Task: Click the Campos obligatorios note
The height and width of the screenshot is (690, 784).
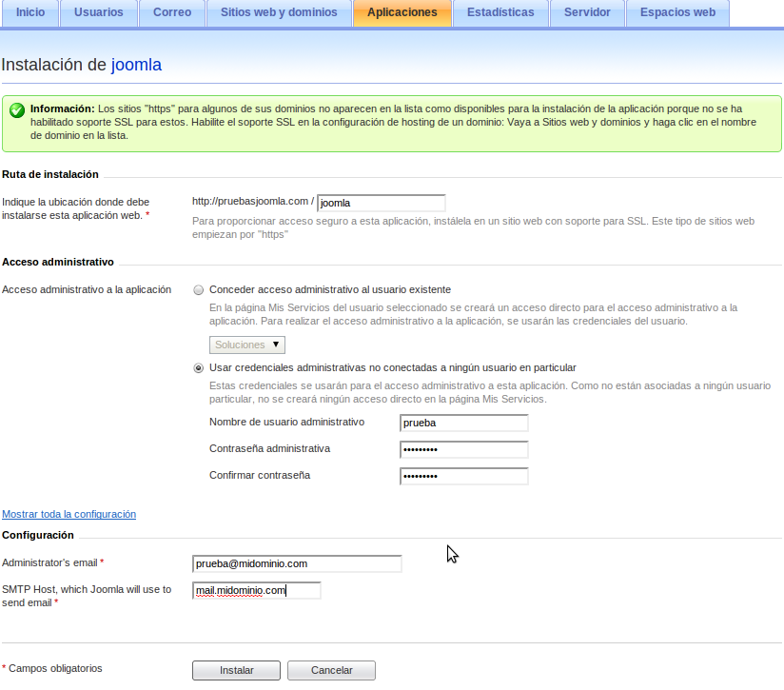Action: 52,668
